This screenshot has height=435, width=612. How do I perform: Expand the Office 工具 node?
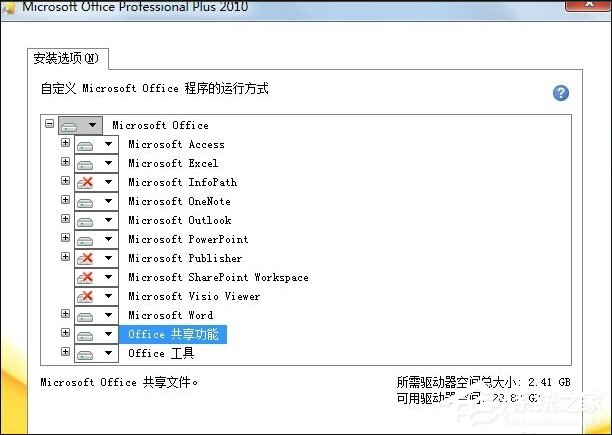click(x=65, y=352)
